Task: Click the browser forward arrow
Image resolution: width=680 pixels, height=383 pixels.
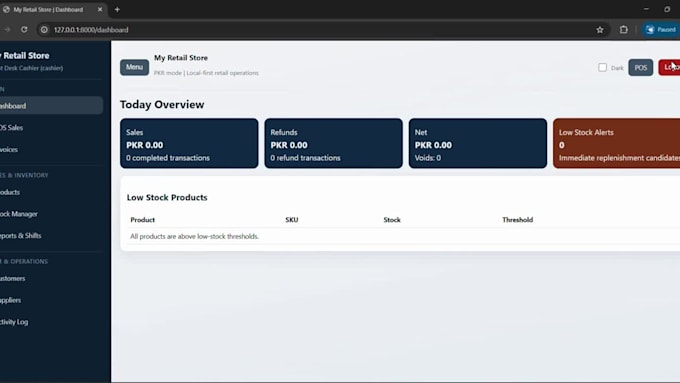Action: pos(7,29)
